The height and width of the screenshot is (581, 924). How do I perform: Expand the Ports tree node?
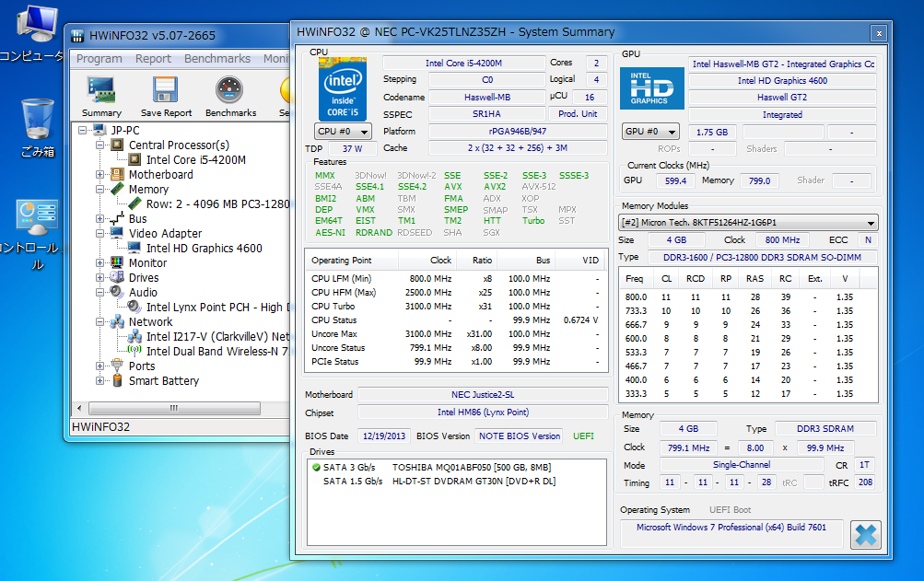(x=99, y=366)
